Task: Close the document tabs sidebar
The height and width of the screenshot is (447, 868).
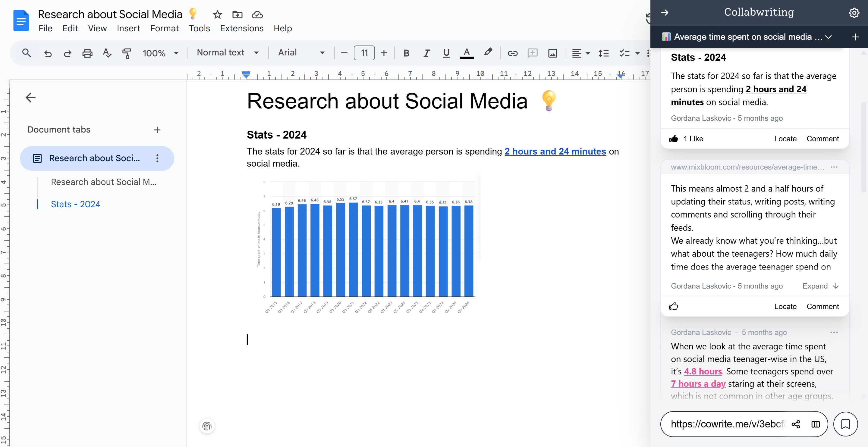Action: coord(31,97)
